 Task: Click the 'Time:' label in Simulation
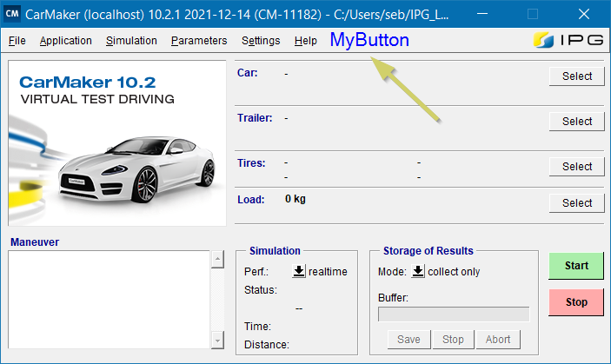257,327
